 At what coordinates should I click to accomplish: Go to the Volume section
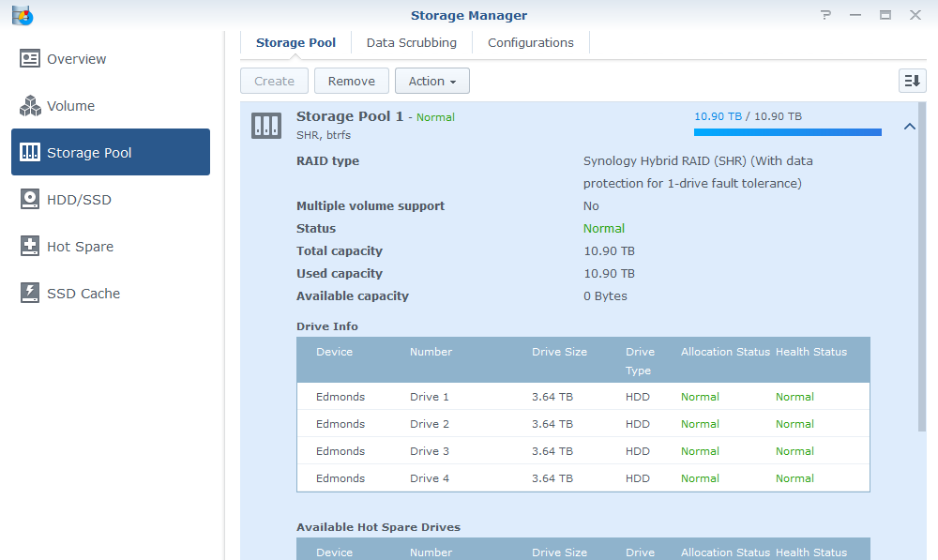point(111,106)
